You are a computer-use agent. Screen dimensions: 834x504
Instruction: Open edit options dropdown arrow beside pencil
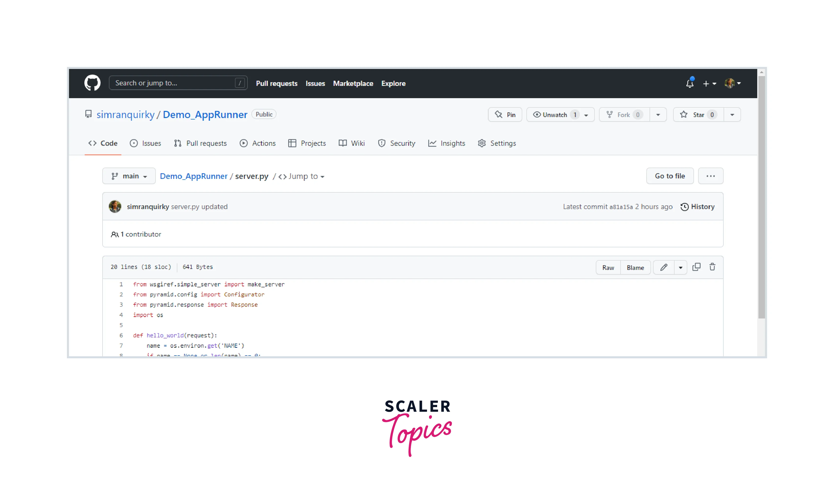680,268
